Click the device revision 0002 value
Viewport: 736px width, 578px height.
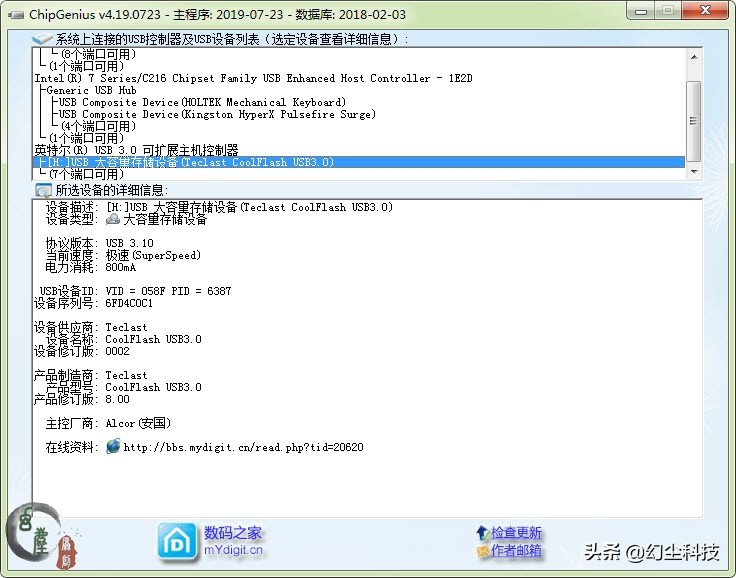117,351
